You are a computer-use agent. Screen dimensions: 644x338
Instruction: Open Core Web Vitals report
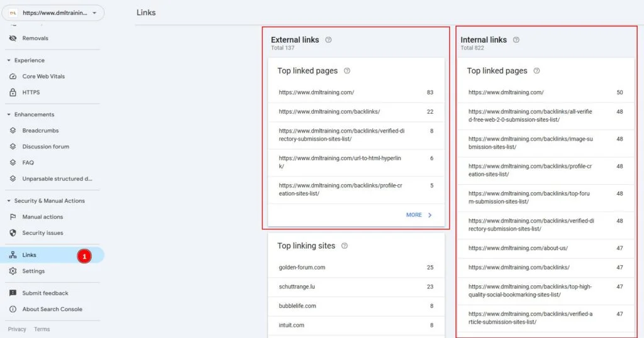point(53,76)
